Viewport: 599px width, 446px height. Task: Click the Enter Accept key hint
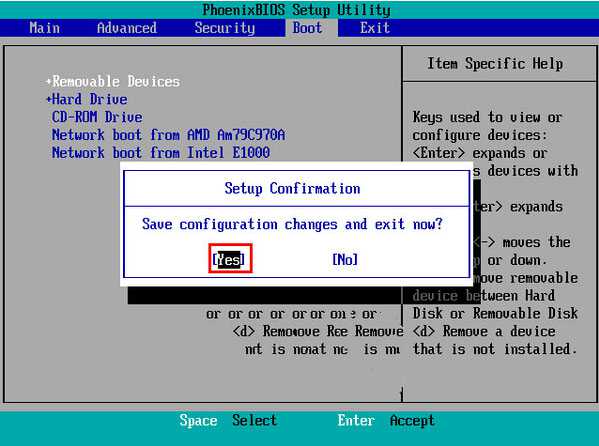point(386,420)
